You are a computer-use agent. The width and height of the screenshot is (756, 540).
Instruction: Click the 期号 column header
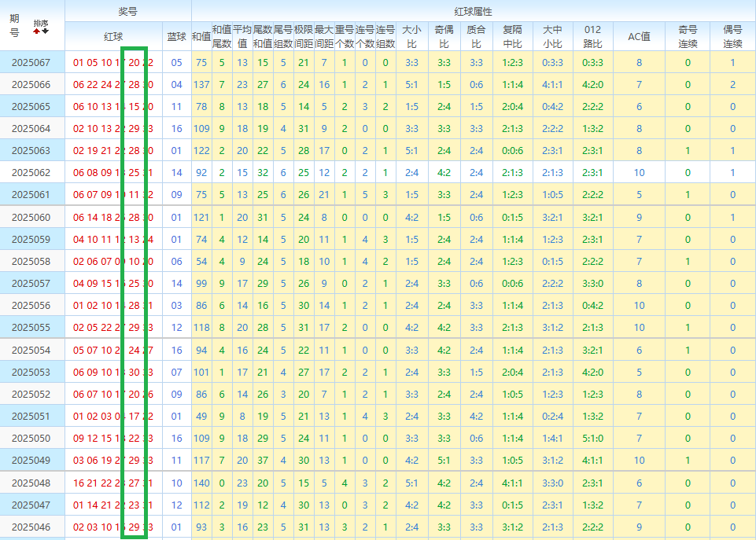pyautogui.click(x=14, y=25)
